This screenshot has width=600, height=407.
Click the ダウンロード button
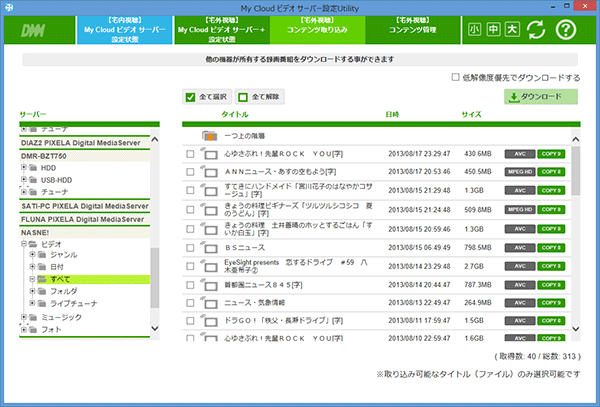click(x=541, y=97)
